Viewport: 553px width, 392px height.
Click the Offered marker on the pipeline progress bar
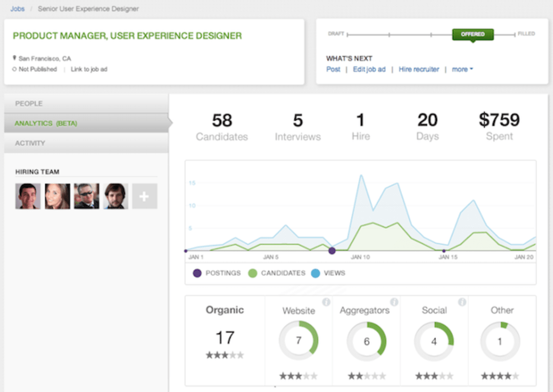point(473,35)
